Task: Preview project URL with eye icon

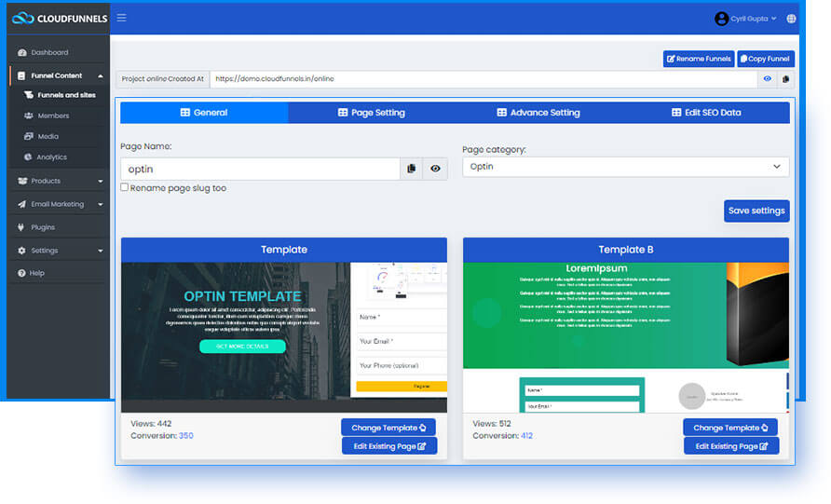Action: pos(768,79)
